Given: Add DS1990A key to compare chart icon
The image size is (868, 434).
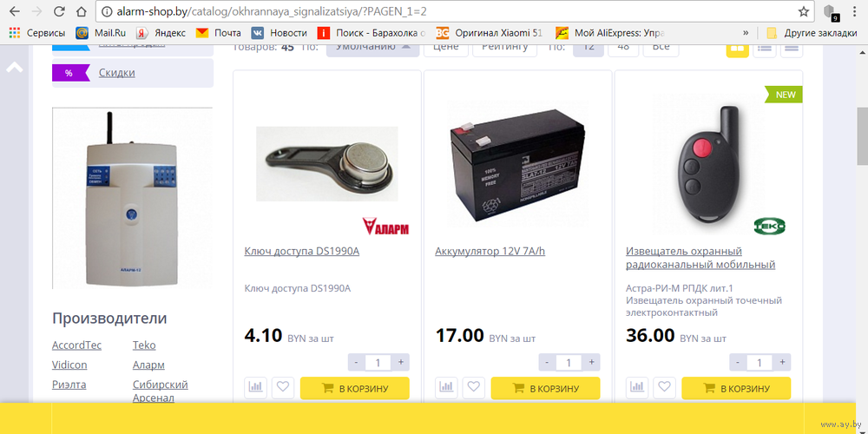Looking at the screenshot, I should pyautogui.click(x=255, y=387).
